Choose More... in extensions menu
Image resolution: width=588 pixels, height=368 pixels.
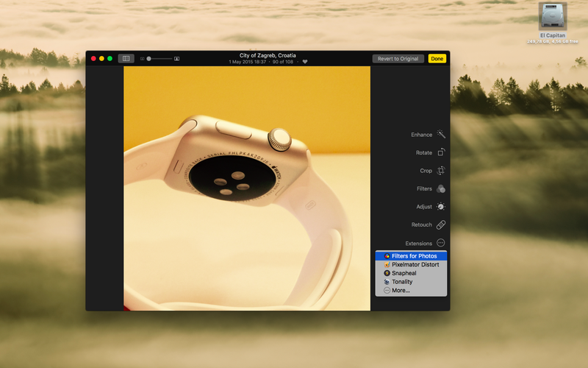(x=411, y=290)
